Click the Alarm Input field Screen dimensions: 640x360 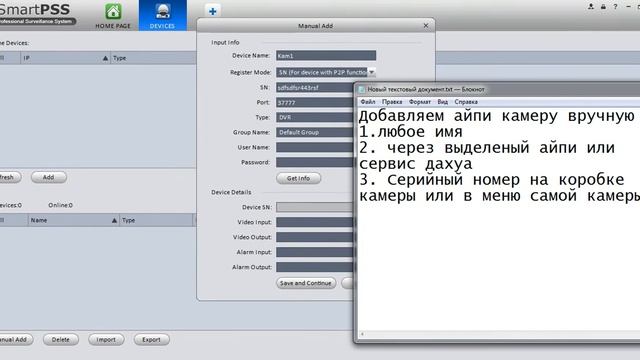coord(315,252)
